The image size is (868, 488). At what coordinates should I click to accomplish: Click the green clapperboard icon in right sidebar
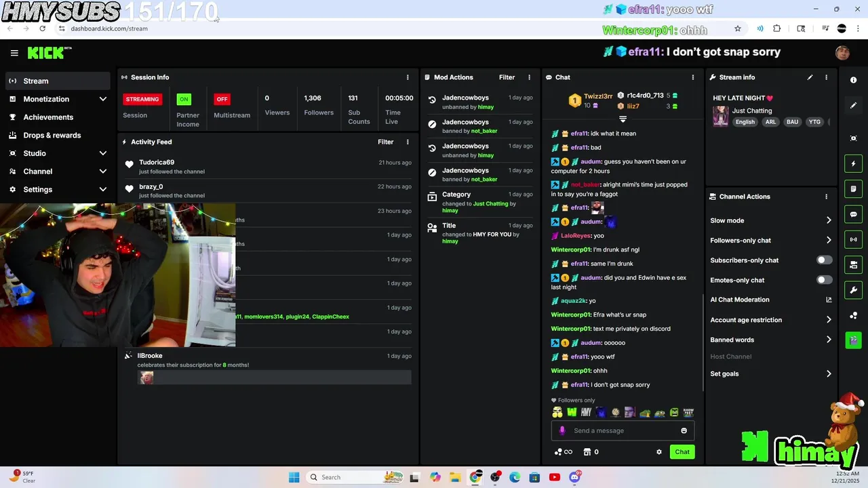pyautogui.click(x=853, y=340)
